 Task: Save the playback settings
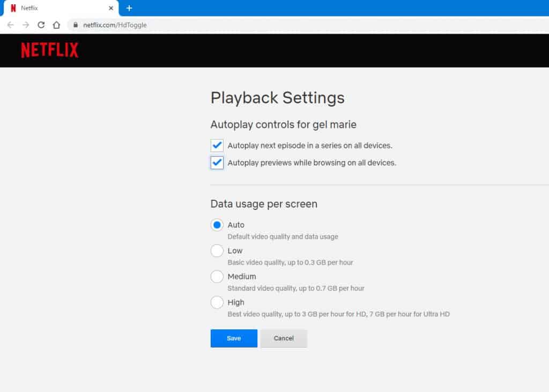point(234,338)
